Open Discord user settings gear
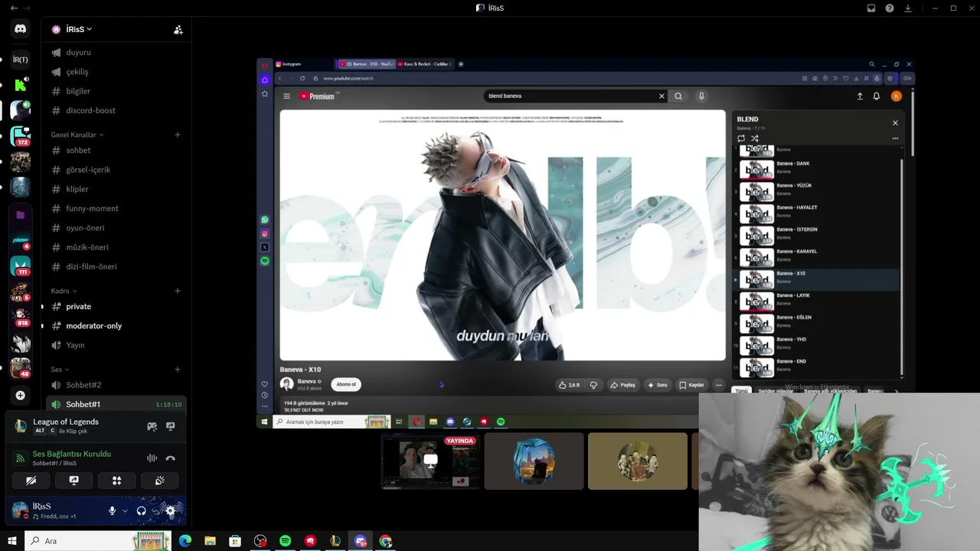 170,511
